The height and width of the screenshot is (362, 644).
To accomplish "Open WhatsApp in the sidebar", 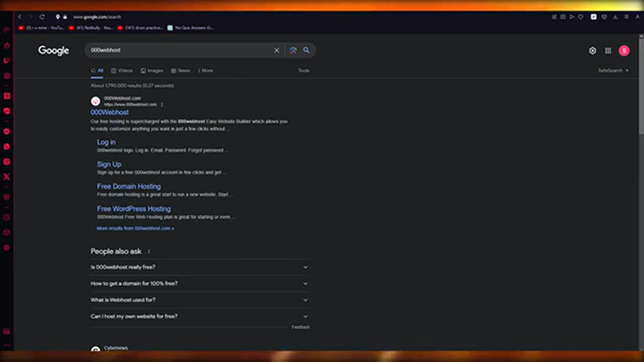I will pyautogui.click(x=7, y=146).
